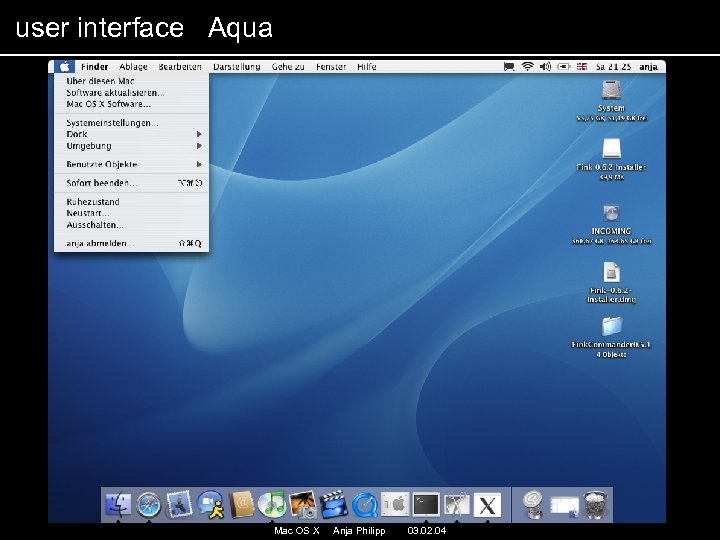Choose anja abmelden...
720x540 pixels.
click(131, 244)
